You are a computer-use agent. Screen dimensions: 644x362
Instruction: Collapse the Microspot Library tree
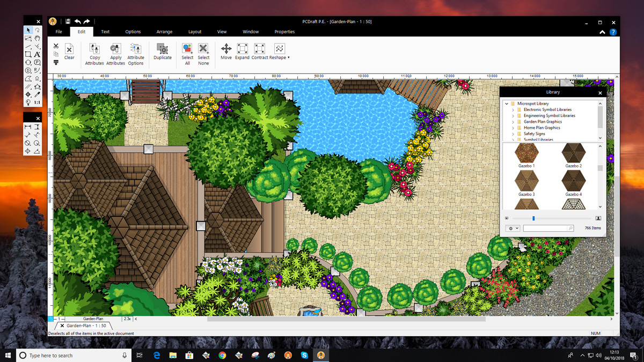(x=507, y=104)
